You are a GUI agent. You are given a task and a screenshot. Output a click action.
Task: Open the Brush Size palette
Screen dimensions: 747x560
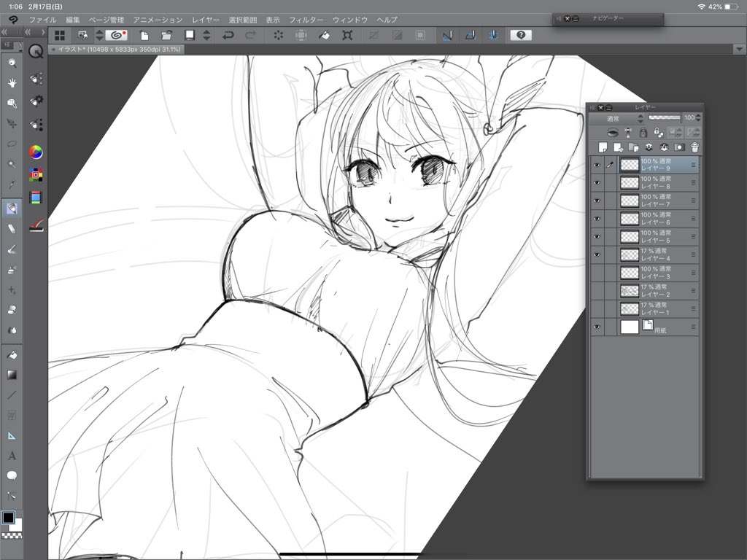[36, 125]
